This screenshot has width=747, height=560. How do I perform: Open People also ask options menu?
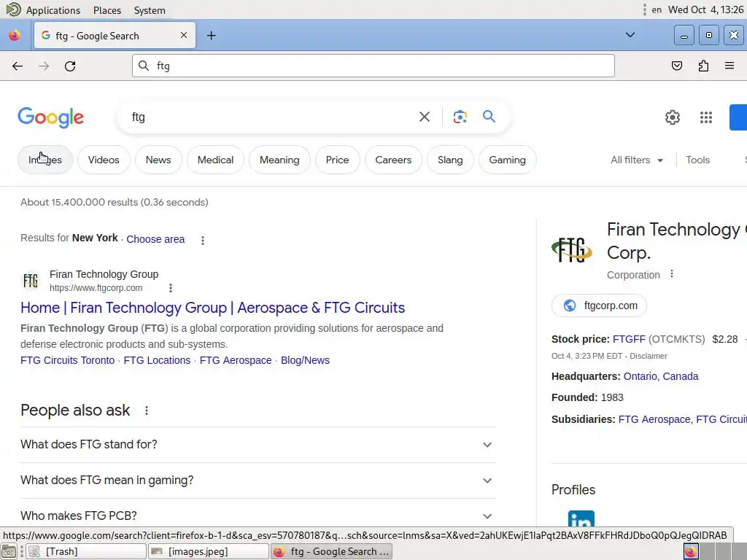pyautogui.click(x=146, y=411)
